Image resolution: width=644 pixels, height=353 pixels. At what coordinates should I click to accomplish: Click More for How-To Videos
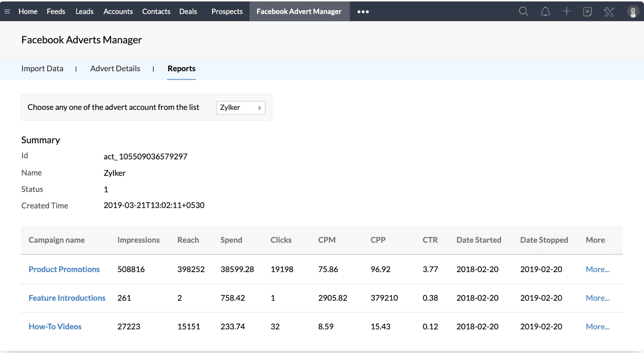[598, 326]
